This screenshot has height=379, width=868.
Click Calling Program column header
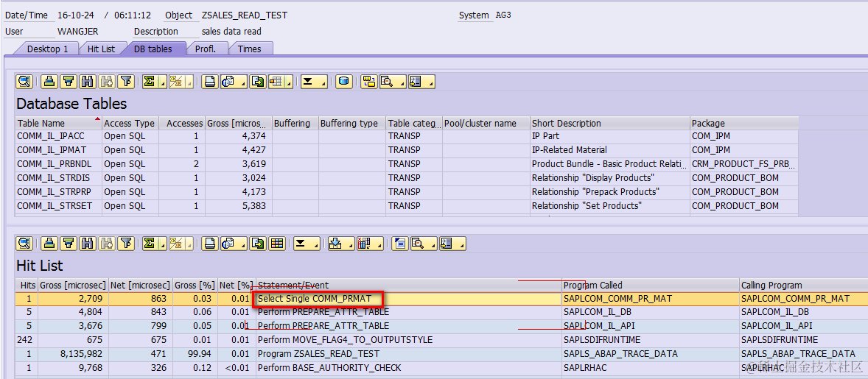[x=803, y=285]
